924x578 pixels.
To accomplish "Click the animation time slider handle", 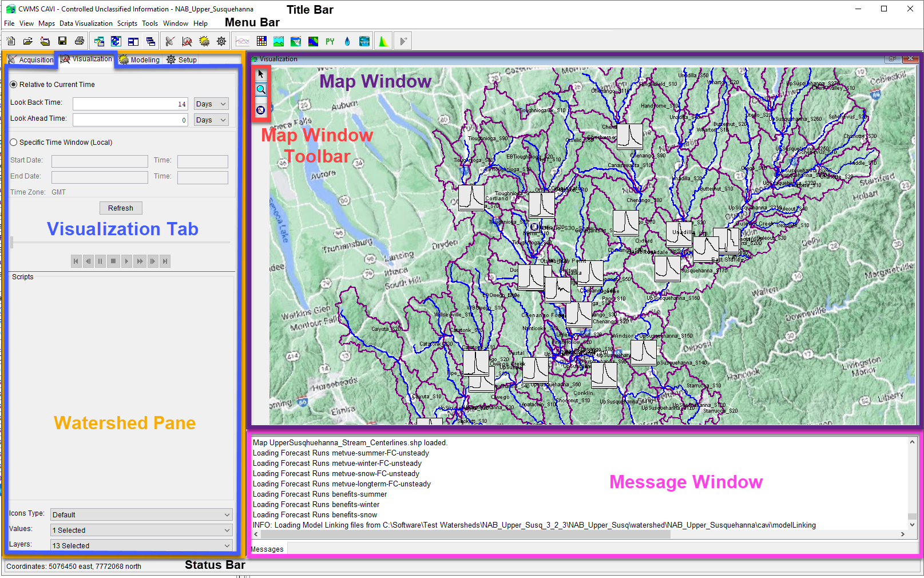I will tap(12, 243).
